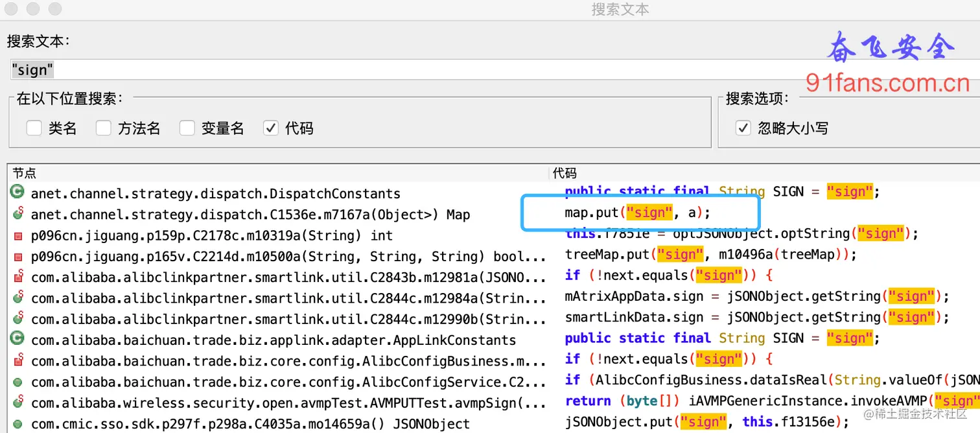The width and height of the screenshot is (980, 433).
Task: Select C1536e.m7167a(Object>) Map node
Action: [x=250, y=215]
